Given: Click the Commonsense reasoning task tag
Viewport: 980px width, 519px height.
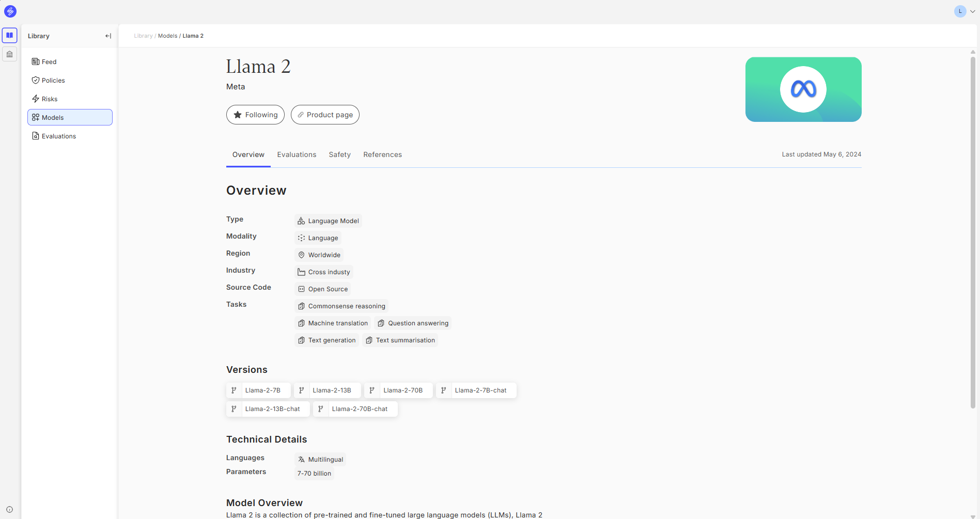Looking at the screenshot, I should 341,306.
